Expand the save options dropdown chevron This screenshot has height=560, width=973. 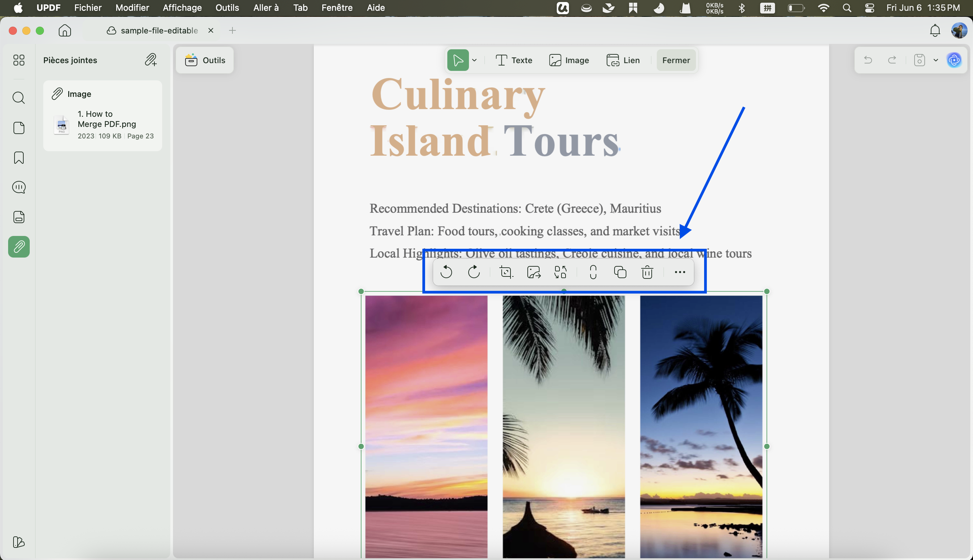coord(935,60)
